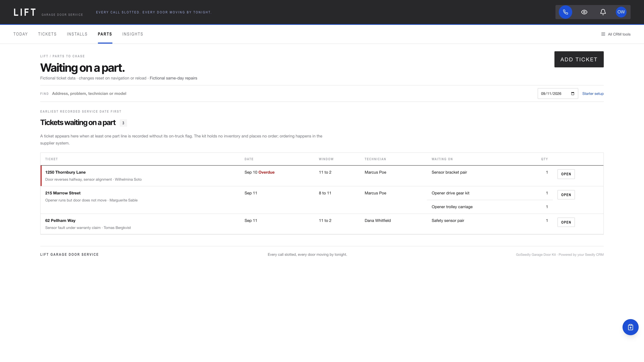The image size is (644, 362).
Task: Click the All CRM tools hamburger icon
Action: [x=603, y=34]
